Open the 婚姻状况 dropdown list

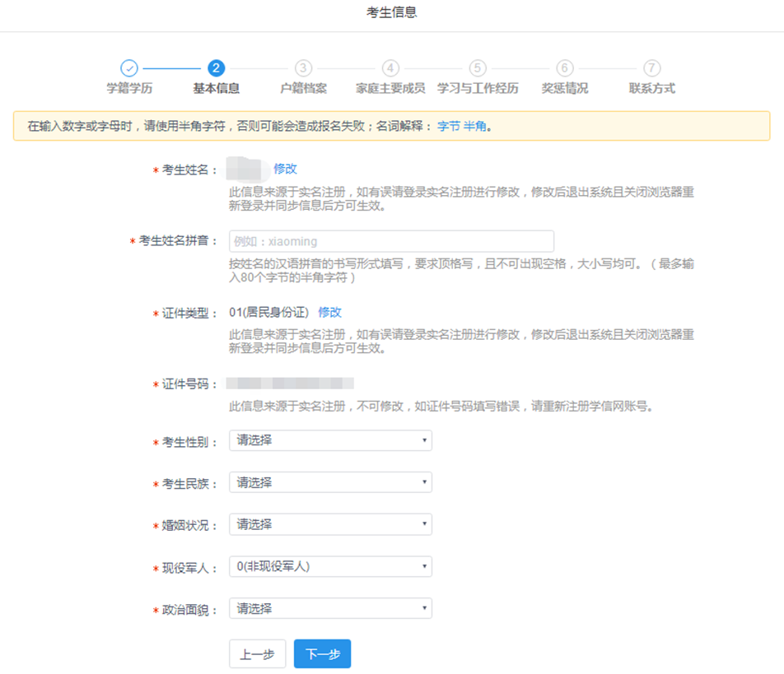coord(330,524)
